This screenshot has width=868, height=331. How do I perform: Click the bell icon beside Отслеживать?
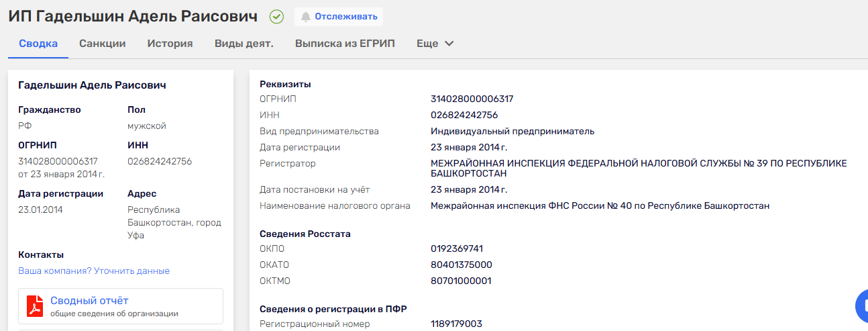306,17
